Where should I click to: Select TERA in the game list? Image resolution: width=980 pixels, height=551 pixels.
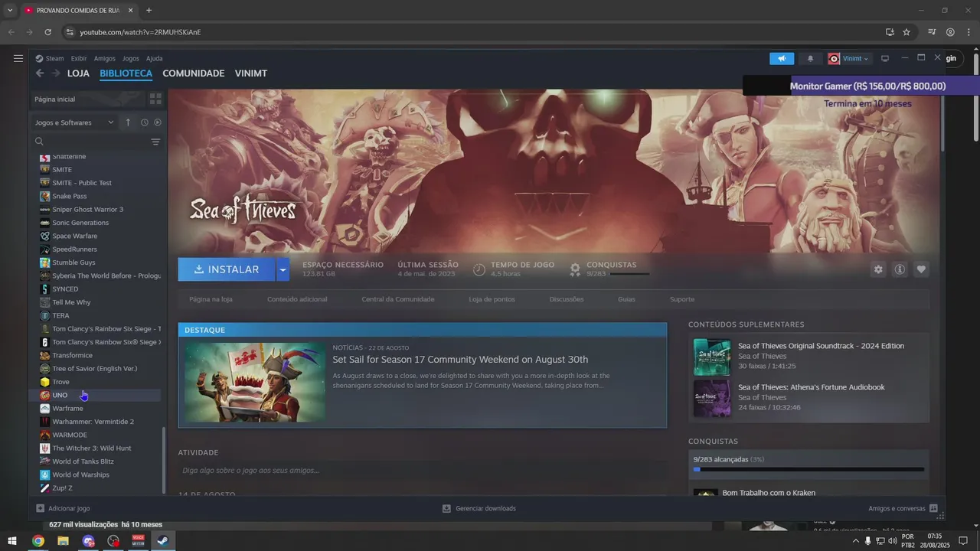pos(100,315)
